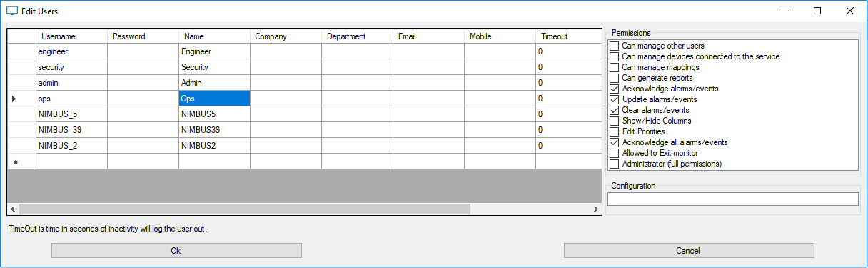Sort by the Username column header
The image size is (868, 268).
pyautogui.click(x=71, y=36)
